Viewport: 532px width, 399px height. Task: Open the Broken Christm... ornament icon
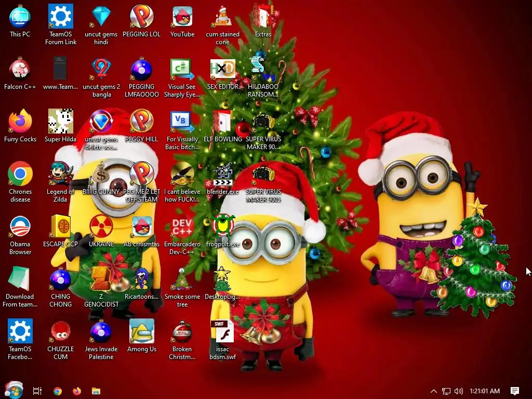click(x=182, y=339)
